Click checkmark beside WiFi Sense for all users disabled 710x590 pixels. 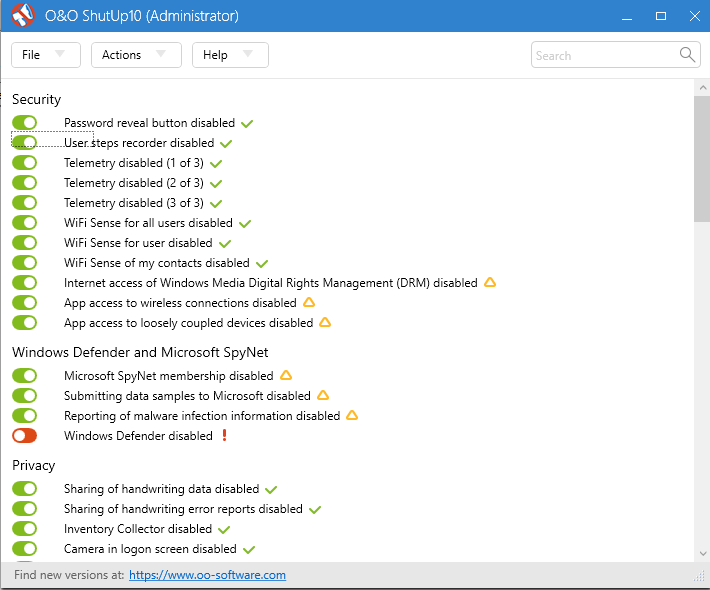[x=245, y=223]
